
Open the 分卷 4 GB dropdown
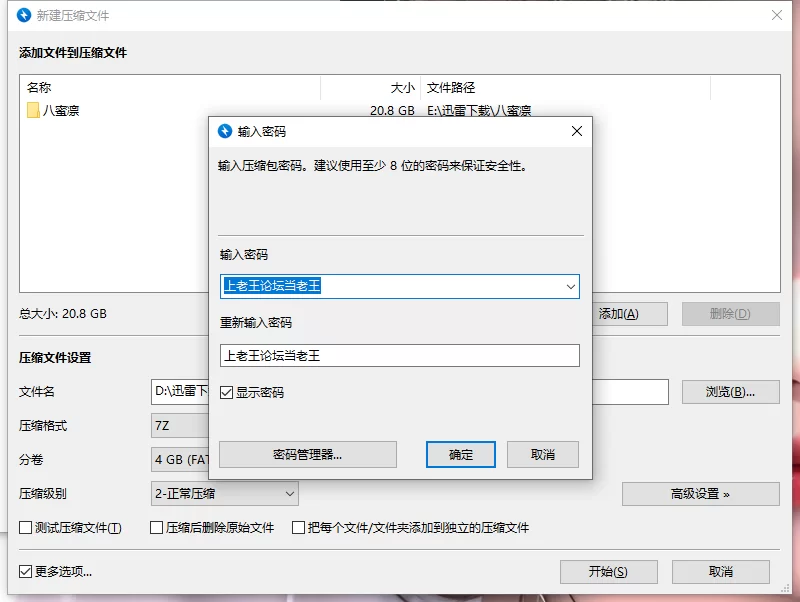pos(180,460)
